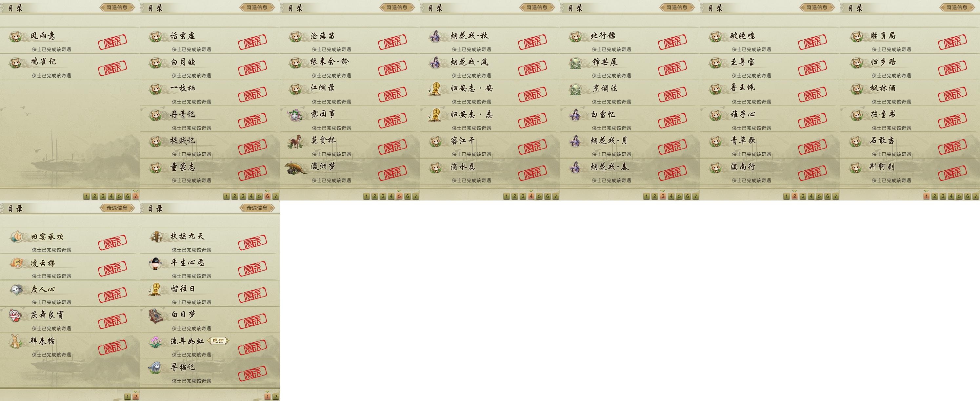Go to page 1 below 拜春擂 list

(128, 396)
